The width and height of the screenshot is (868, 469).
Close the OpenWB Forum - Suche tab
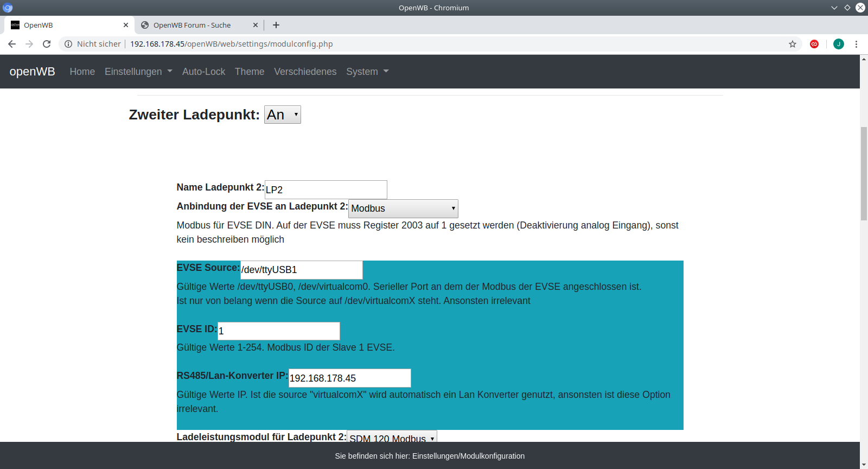(x=256, y=25)
